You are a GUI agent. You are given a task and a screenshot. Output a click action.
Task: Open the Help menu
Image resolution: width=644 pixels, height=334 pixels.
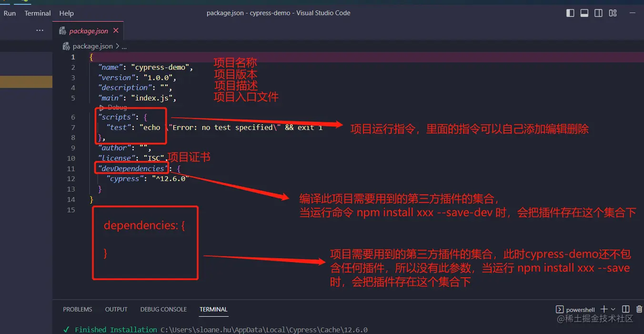coord(67,13)
